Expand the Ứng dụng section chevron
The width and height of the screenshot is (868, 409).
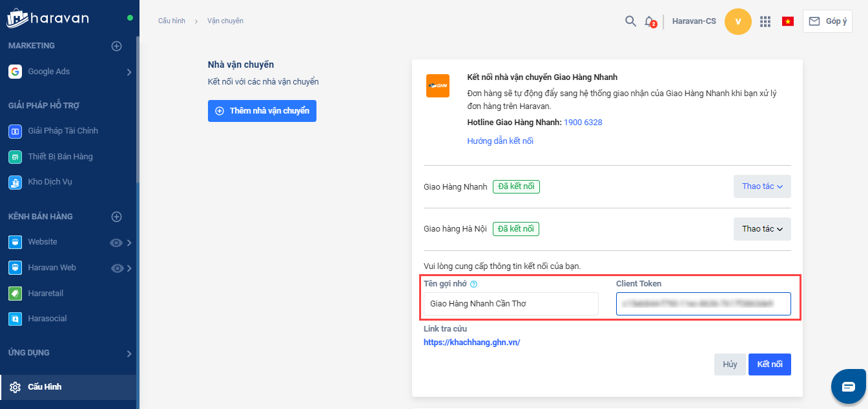(129, 354)
